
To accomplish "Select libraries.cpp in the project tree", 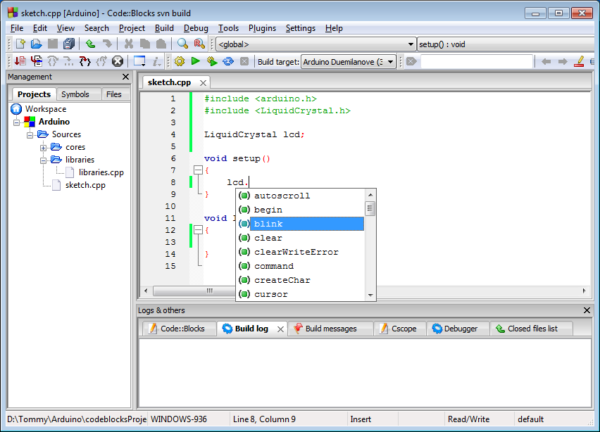I will click(101, 173).
